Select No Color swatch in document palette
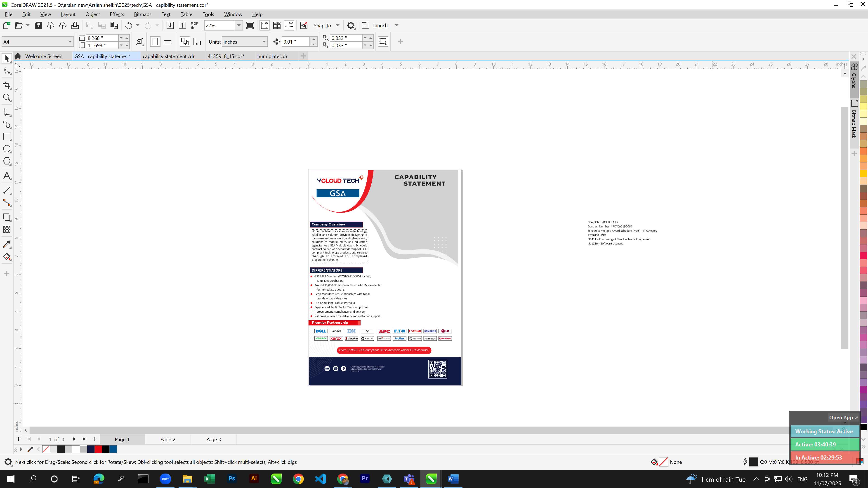The width and height of the screenshot is (868, 488). (x=46, y=449)
